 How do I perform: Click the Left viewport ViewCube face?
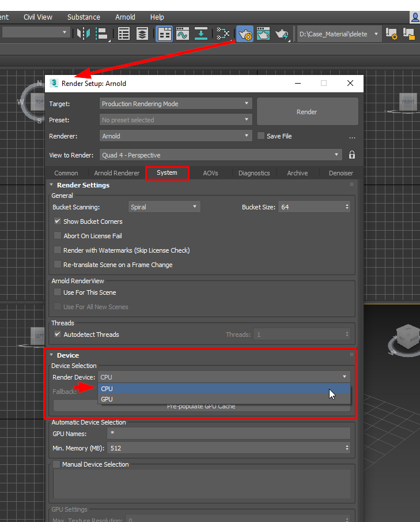[39, 336]
